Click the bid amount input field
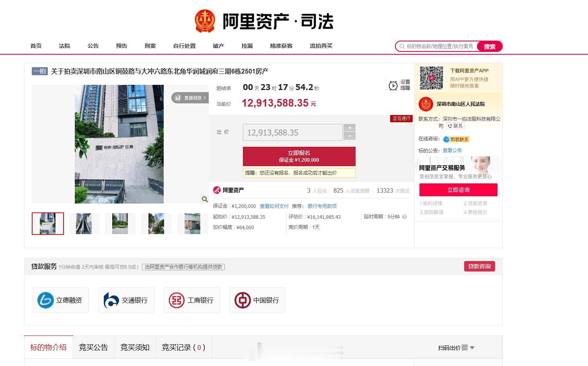Screen dimensions: 588x366 click(x=293, y=132)
